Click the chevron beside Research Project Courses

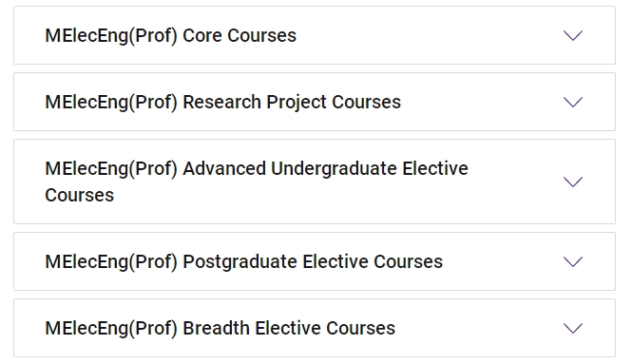tap(572, 102)
